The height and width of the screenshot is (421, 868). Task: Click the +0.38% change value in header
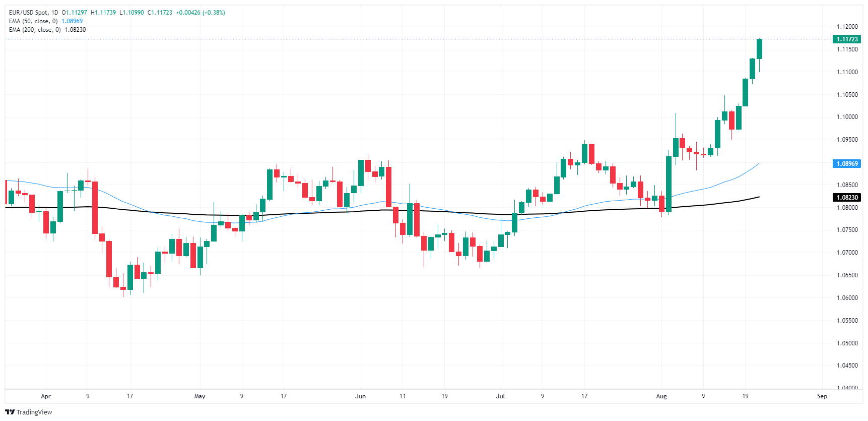click(214, 13)
